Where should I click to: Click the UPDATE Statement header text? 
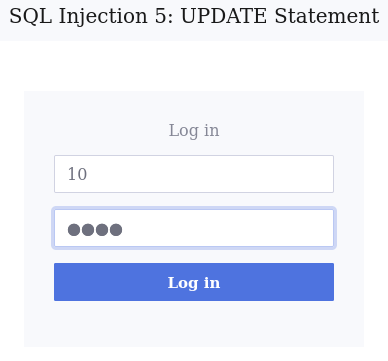pyautogui.click(x=280, y=16)
